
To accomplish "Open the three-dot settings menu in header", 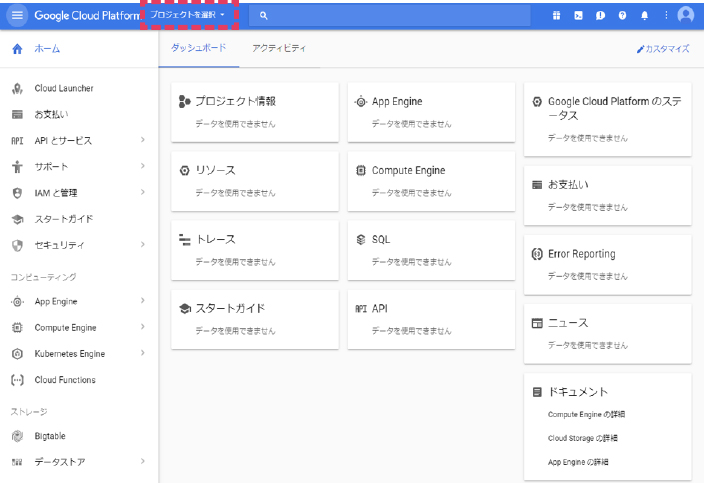I will coord(665,16).
